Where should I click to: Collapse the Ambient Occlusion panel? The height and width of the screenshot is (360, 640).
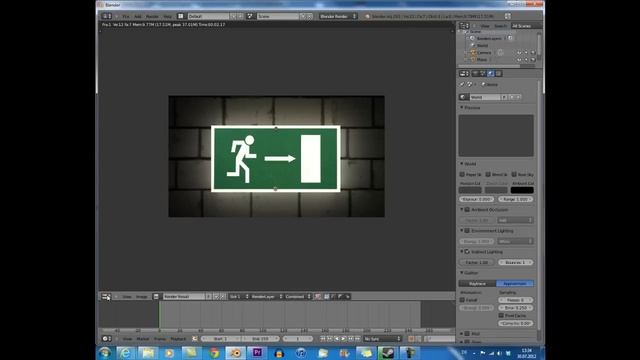coord(462,210)
